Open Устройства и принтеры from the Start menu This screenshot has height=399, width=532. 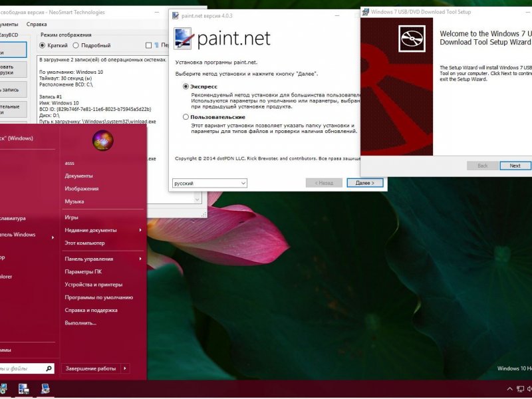point(93,285)
